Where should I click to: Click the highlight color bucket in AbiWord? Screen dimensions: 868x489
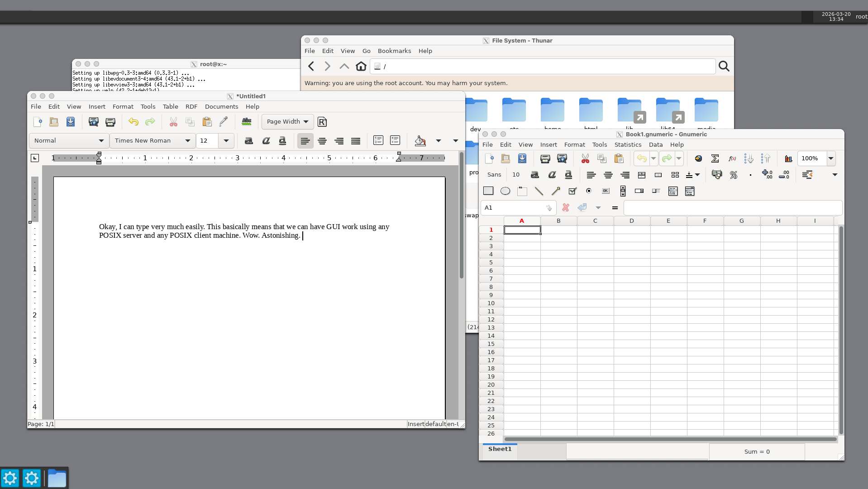click(x=420, y=141)
